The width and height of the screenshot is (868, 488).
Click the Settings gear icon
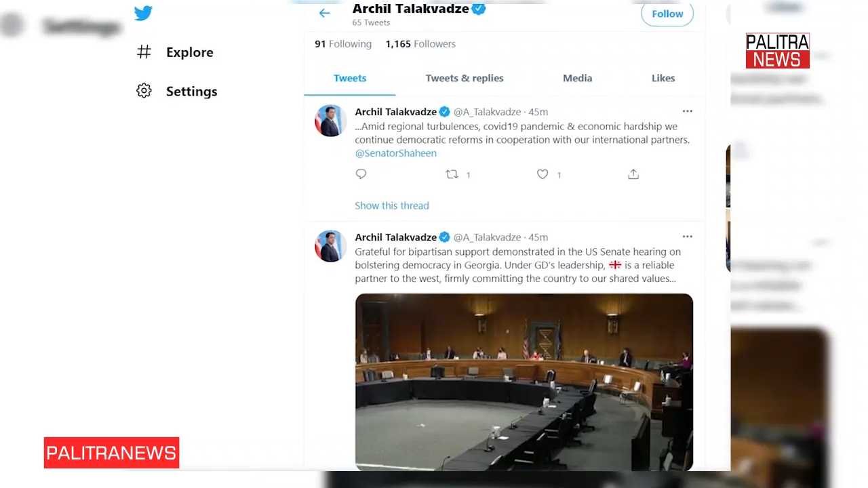[x=144, y=91]
